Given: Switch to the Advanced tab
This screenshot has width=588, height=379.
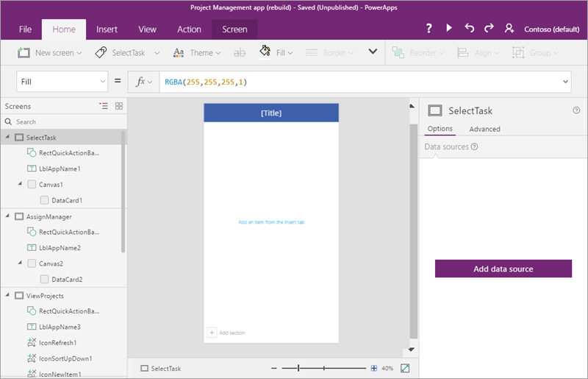Looking at the screenshot, I should [484, 129].
